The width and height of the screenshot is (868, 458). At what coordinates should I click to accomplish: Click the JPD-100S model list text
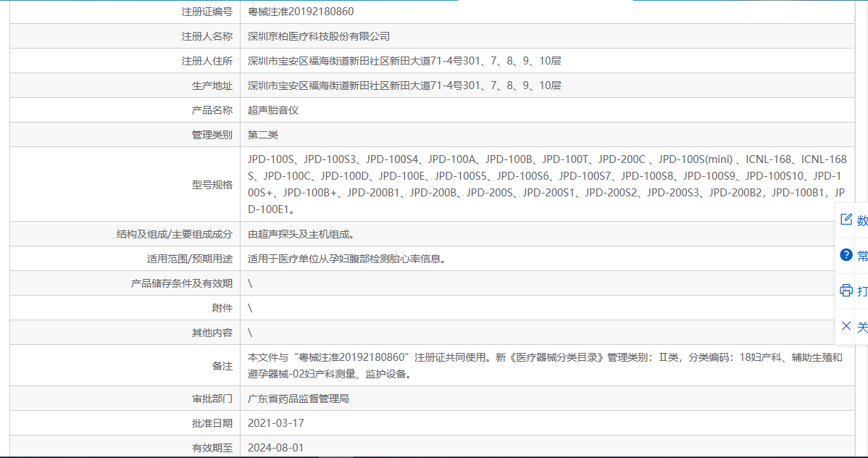(x=548, y=184)
